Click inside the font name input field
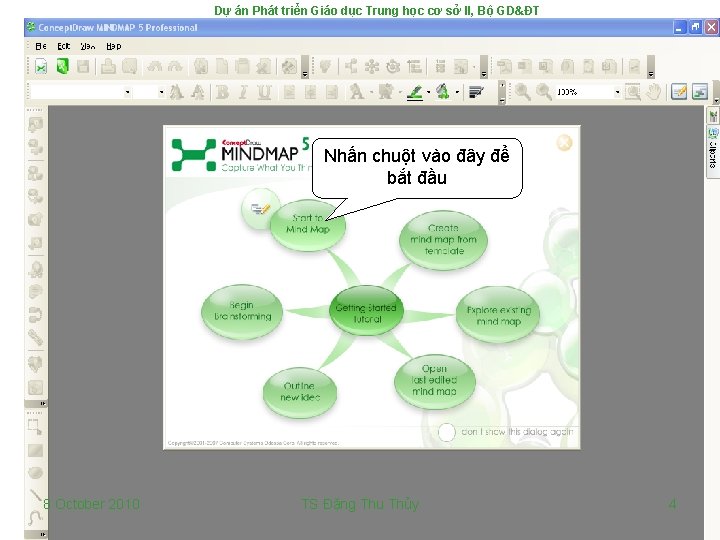The image size is (720, 540). tap(76, 92)
